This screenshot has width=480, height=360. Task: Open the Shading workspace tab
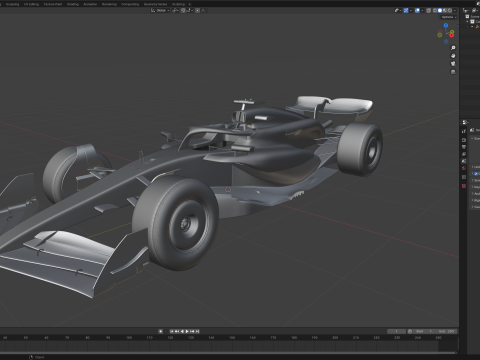click(x=73, y=4)
